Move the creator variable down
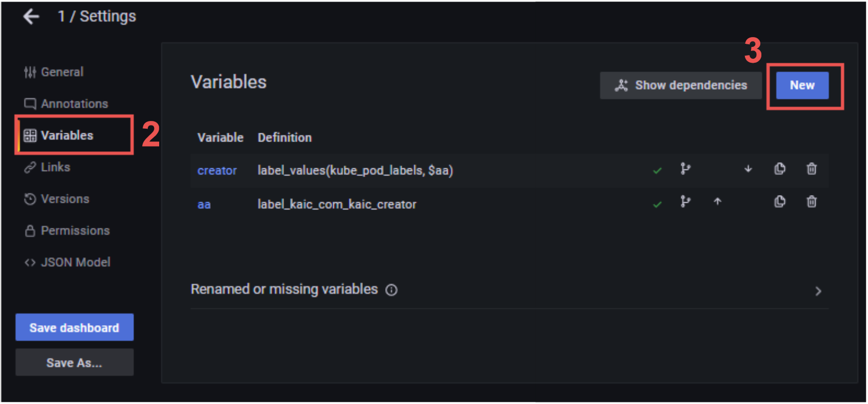 [748, 169]
